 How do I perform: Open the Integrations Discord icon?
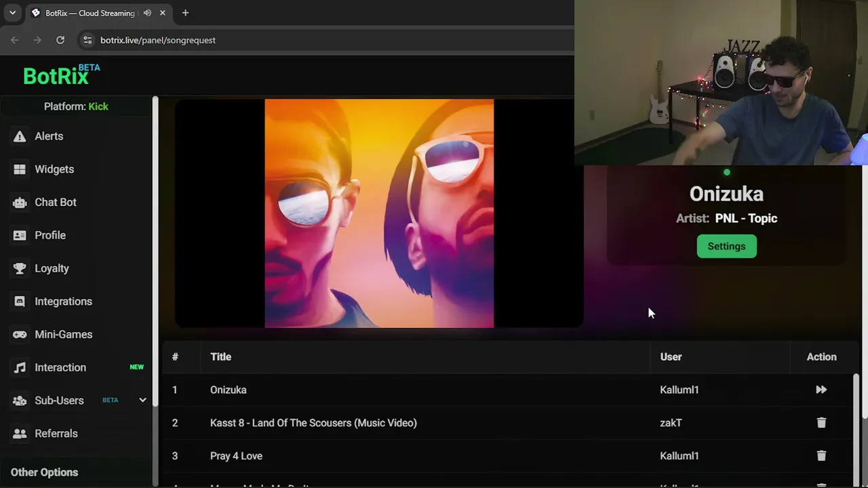click(20, 302)
